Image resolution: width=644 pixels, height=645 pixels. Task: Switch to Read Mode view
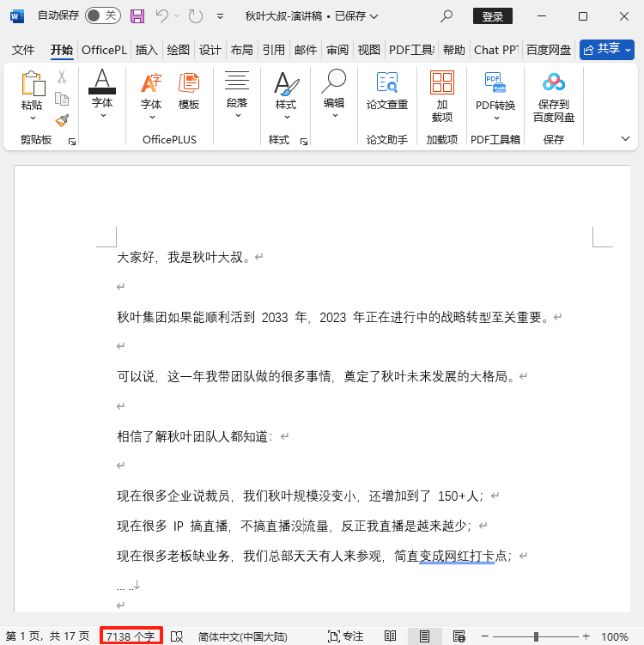coord(391,636)
